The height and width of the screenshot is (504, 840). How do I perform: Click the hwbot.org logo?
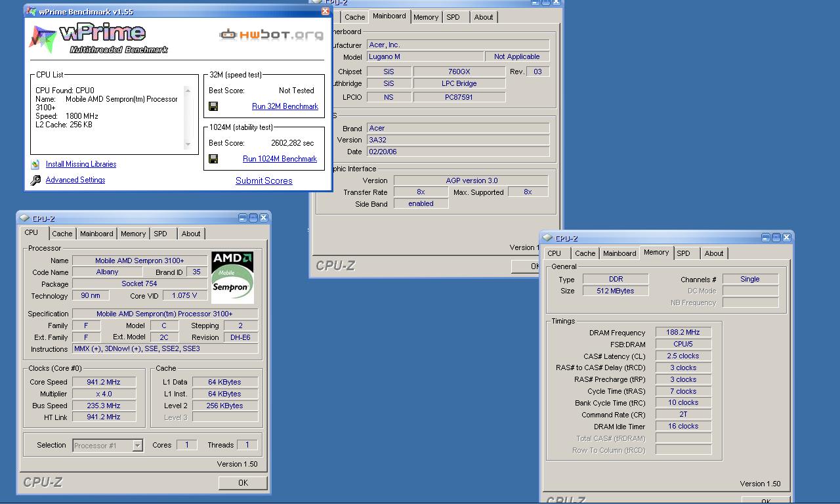271,34
